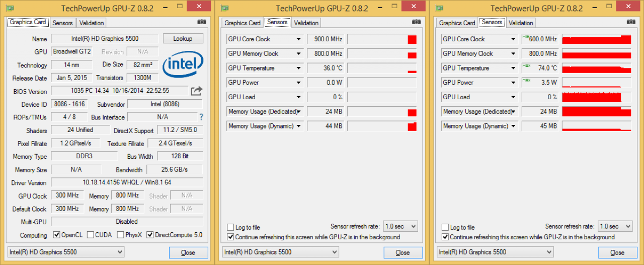Click the BIOS Version field
644x265 pixels.
point(119,91)
